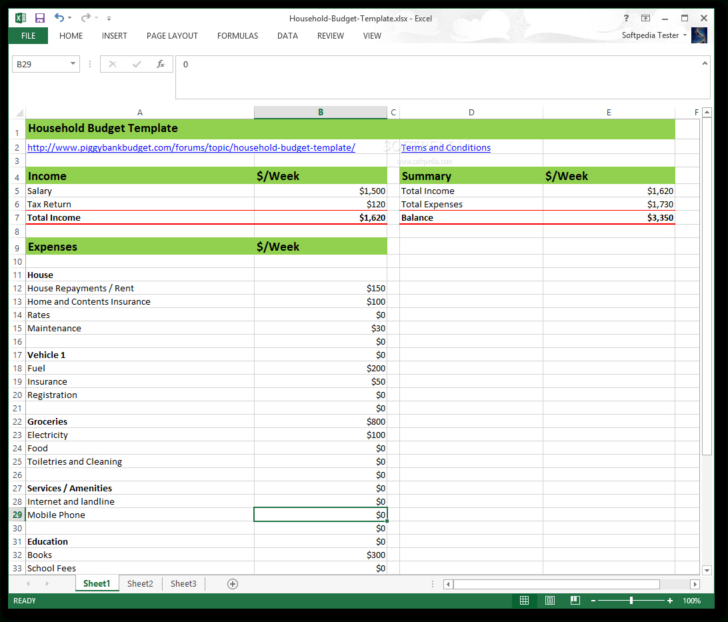
Task: Click the Insert Function fx icon
Action: coord(160,64)
